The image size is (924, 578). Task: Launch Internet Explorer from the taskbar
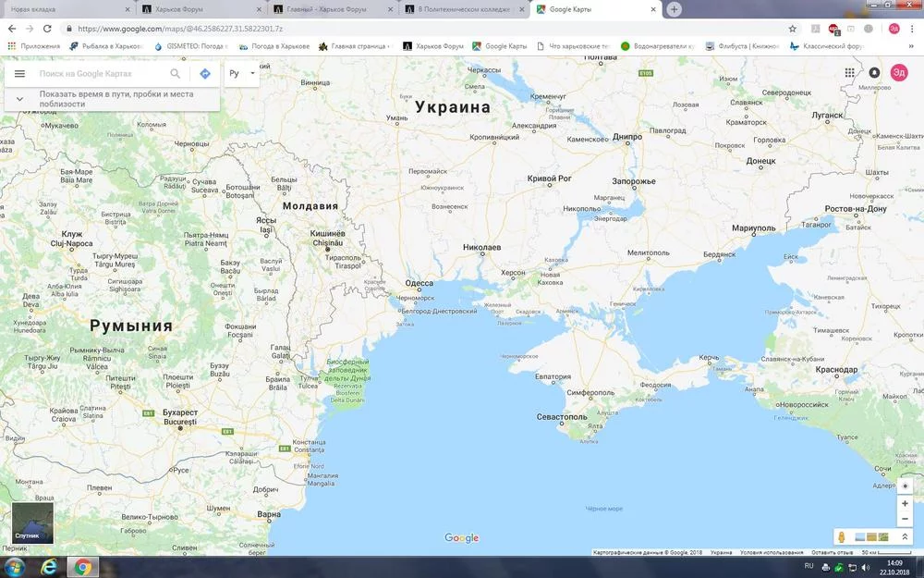(49, 567)
